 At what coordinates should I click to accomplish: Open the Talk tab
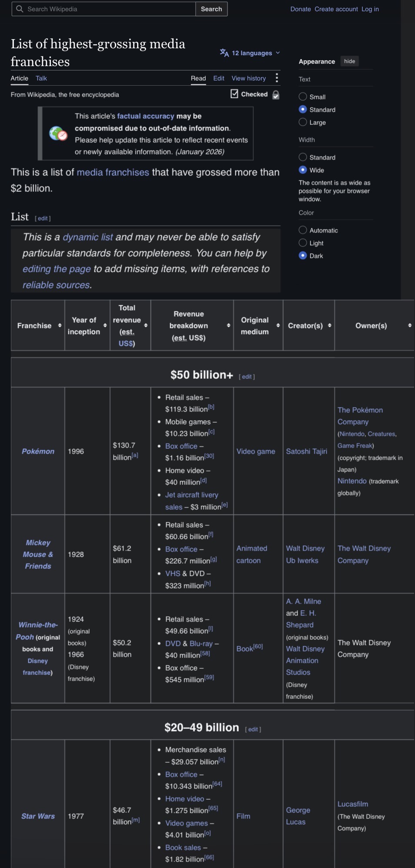click(x=41, y=78)
